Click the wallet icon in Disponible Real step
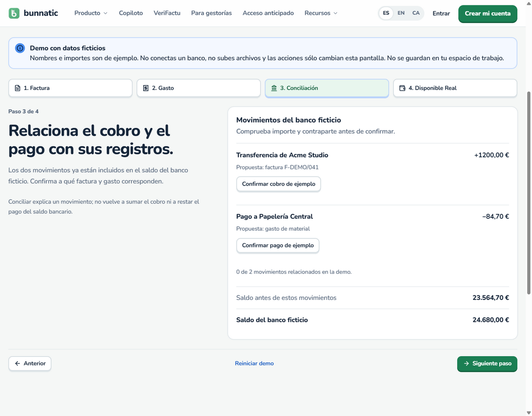This screenshot has height=416, width=532. tap(402, 88)
